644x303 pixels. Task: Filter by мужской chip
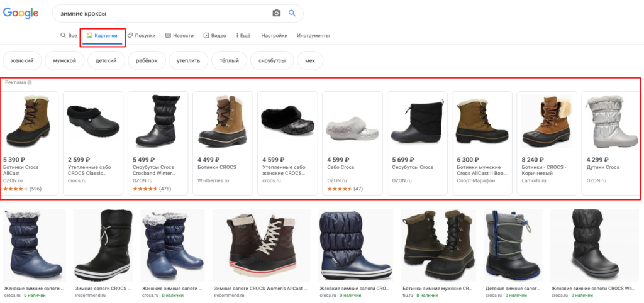[65, 60]
